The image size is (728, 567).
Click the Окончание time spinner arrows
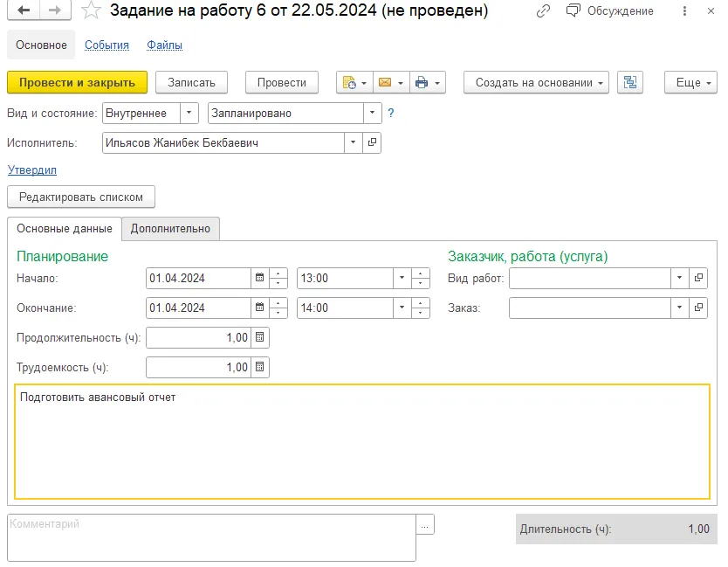[x=421, y=308]
